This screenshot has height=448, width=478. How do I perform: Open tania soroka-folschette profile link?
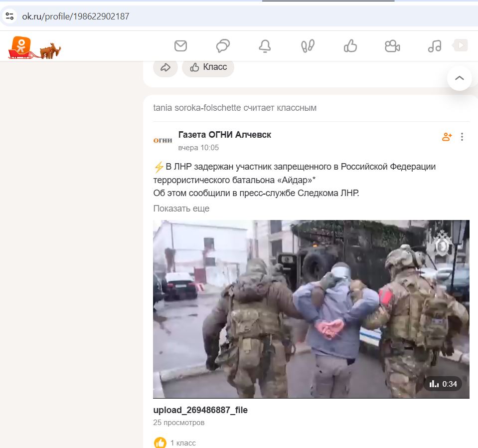tap(197, 108)
